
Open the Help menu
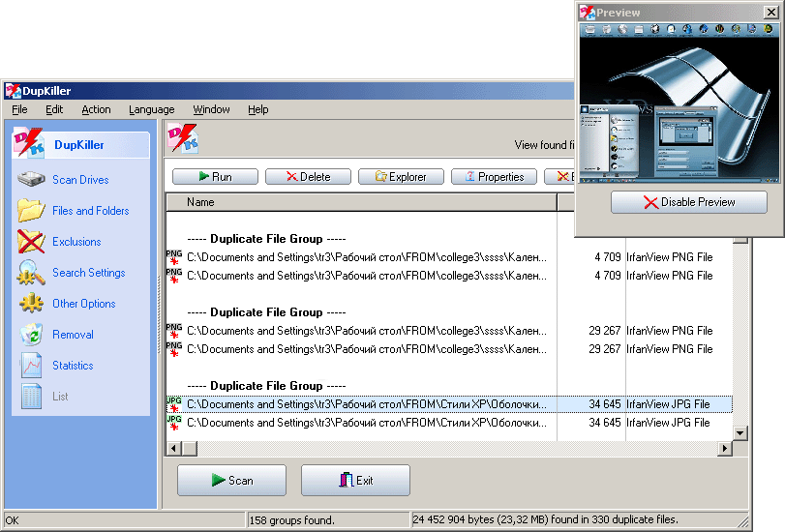(257, 109)
